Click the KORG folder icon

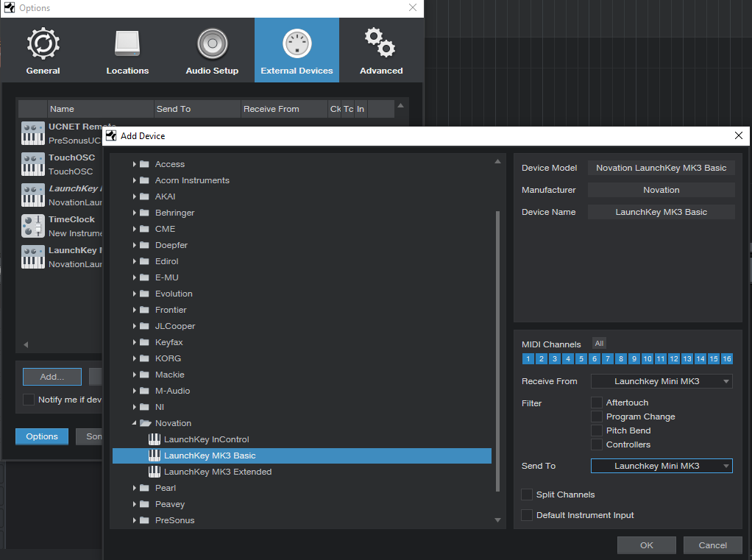coord(144,358)
